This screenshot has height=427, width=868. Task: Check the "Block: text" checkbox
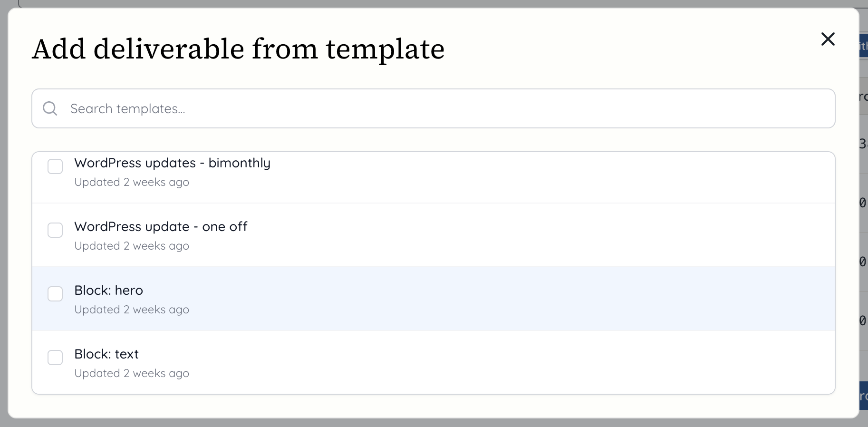(55, 358)
